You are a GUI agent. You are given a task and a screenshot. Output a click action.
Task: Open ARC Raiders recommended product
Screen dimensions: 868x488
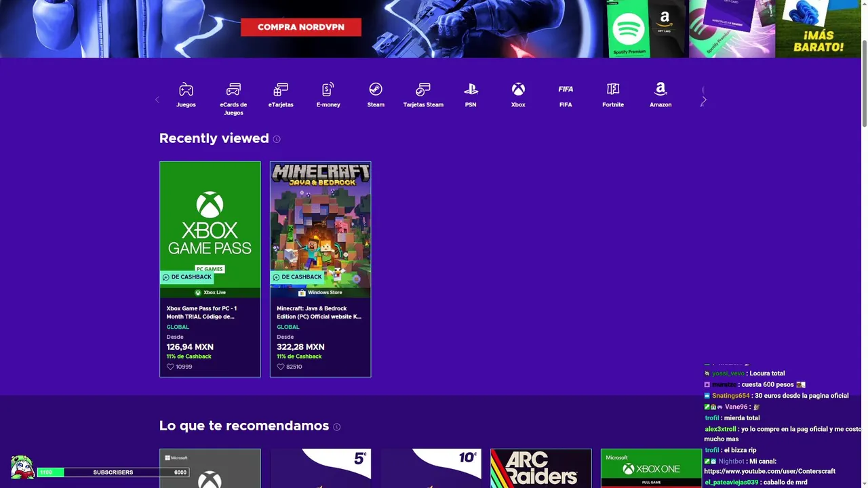point(541,468)
